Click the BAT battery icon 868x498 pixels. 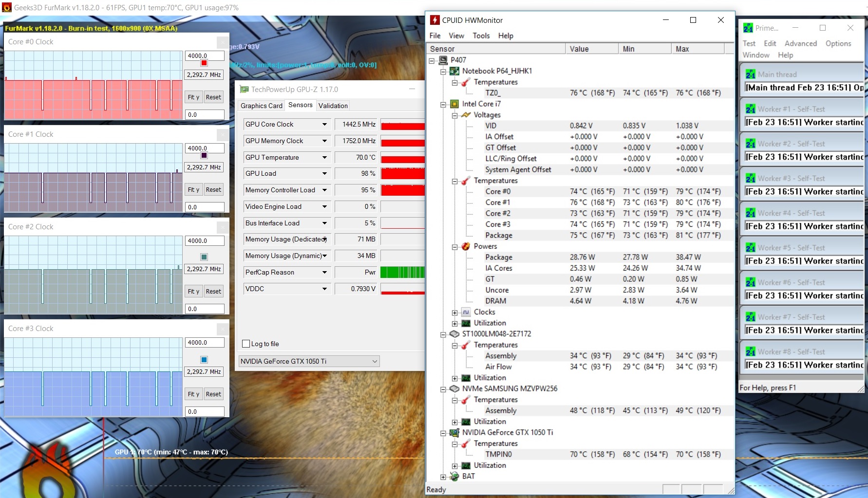454,476
